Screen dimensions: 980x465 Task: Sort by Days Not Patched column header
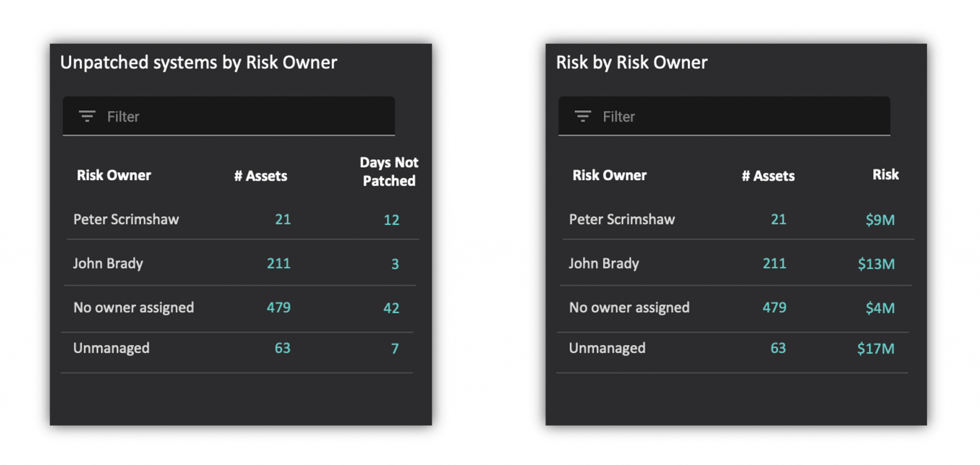[x=389, y=172]
